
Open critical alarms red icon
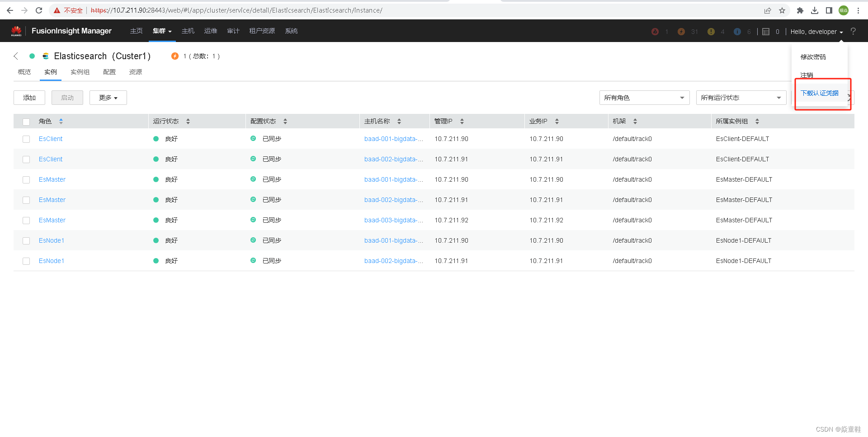(x=655, y=32)
